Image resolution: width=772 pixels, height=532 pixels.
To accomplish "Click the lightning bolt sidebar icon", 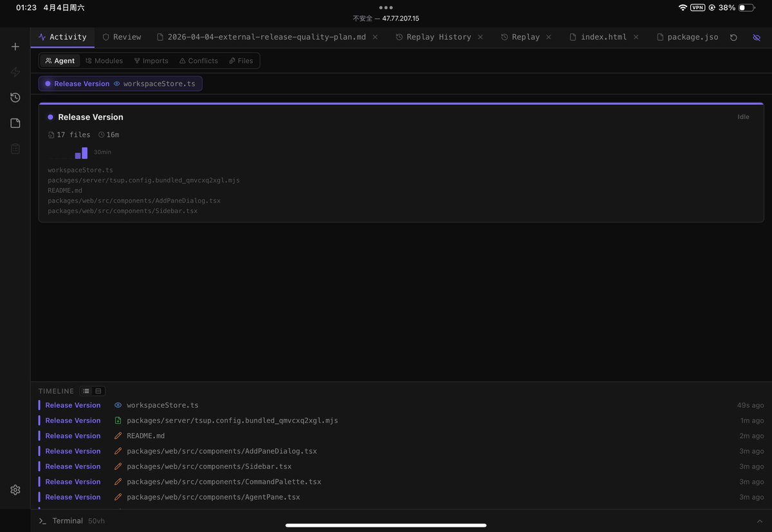I will pos(15,72).
